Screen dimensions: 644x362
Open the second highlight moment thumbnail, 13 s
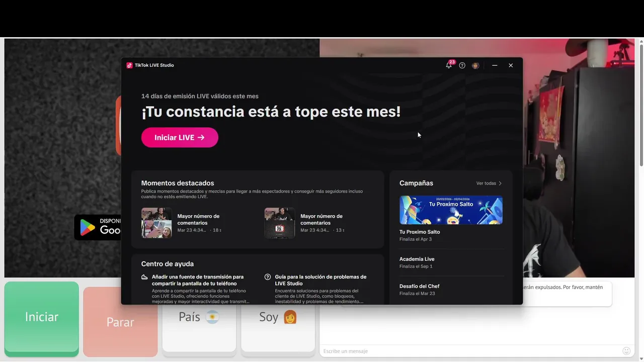coord(279,223)
